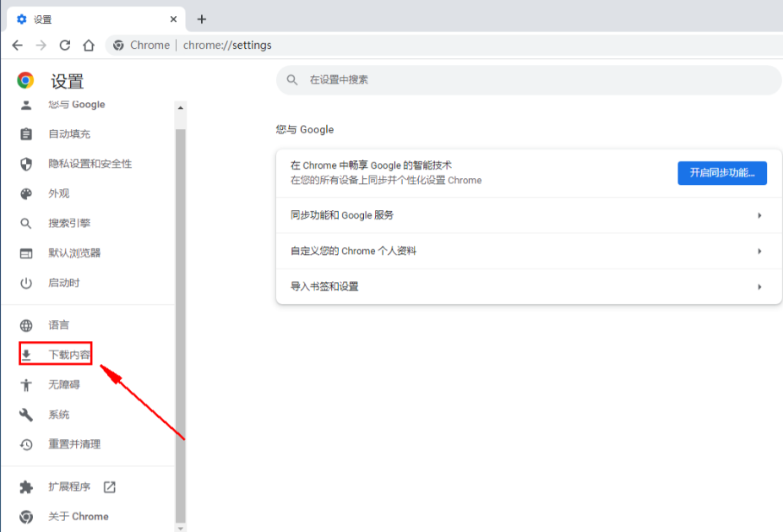
Task: Click the 您与 Google section heading
Action: pyautogui.click(x=305, y=130)
